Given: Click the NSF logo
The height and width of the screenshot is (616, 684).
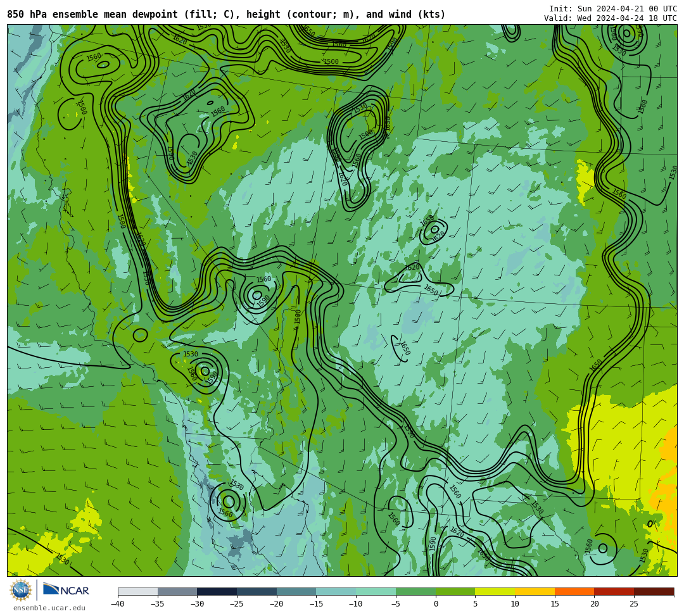Looking at the screenshot, I should [20, 590].
